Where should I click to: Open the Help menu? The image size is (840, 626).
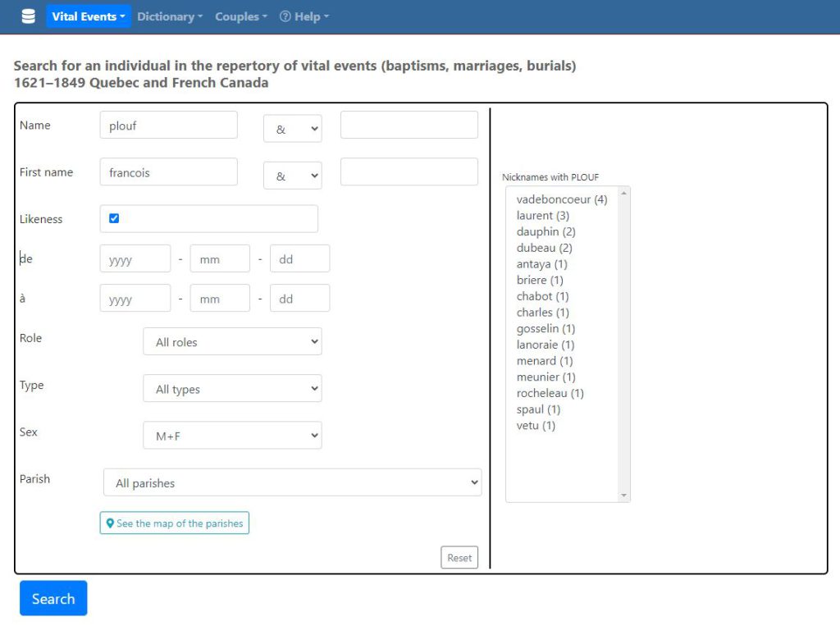coord(304,16)
